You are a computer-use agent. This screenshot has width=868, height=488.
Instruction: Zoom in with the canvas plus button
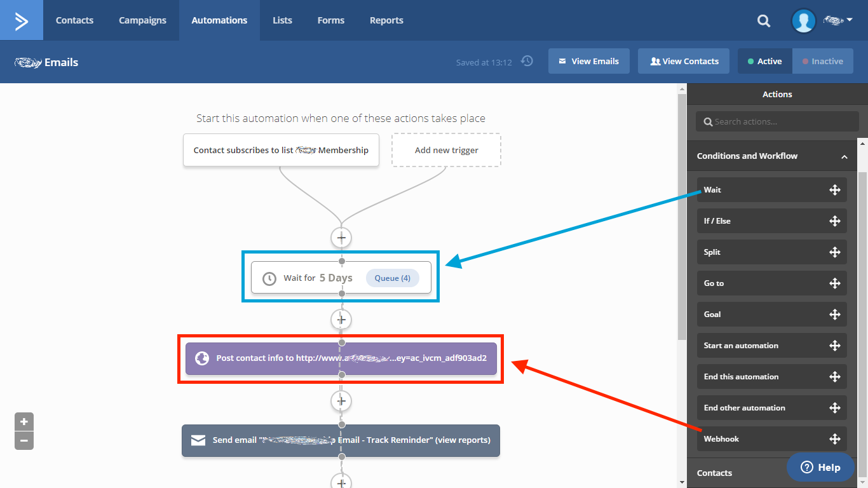[24, 421]
